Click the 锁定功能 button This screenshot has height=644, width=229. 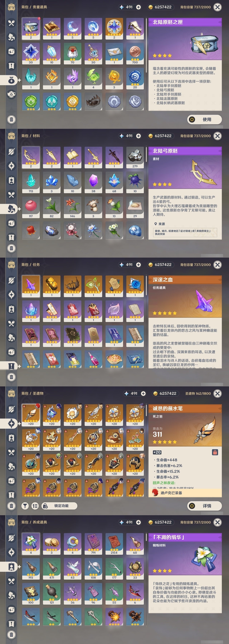point(59,506)
